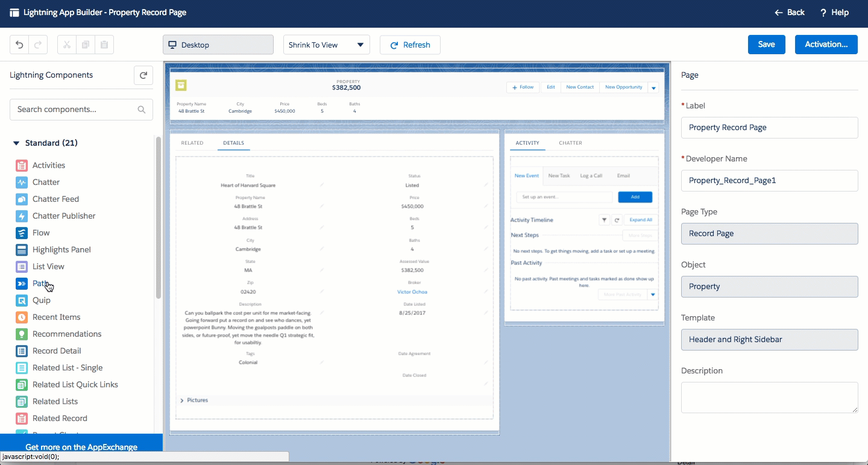Click the Lightning App Builder logo icon

click(14, 13)
